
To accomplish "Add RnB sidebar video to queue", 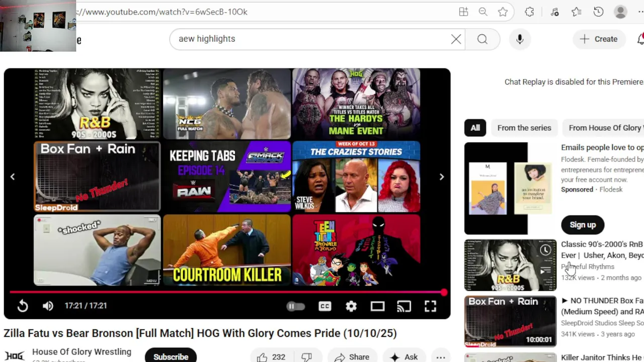I will 545,271.
